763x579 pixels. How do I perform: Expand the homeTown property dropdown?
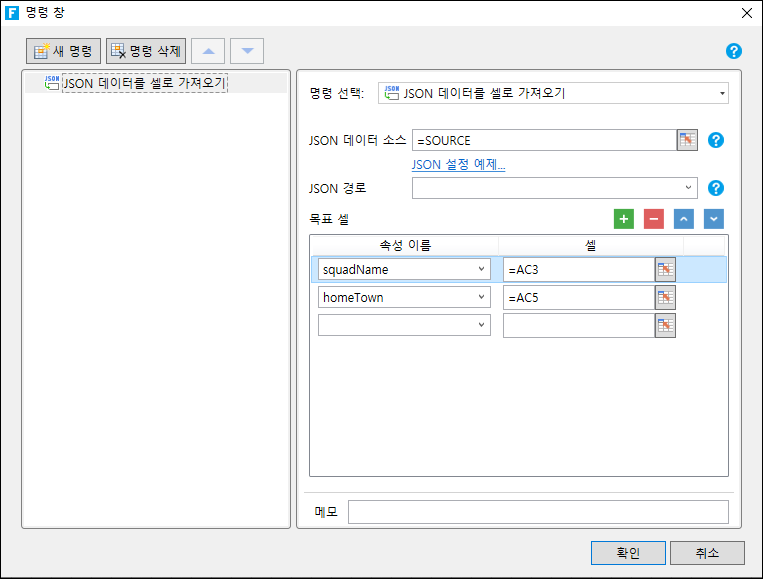click(x=481, y=297)
